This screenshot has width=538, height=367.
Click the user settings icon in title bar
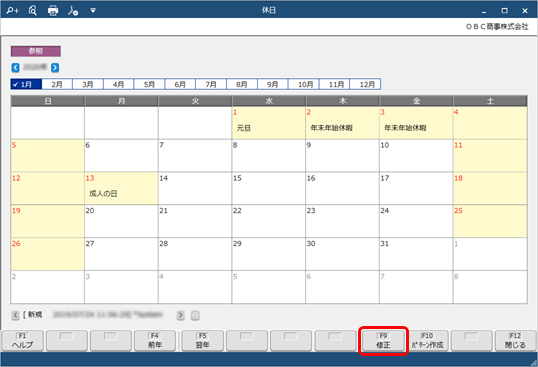point(73,11)
